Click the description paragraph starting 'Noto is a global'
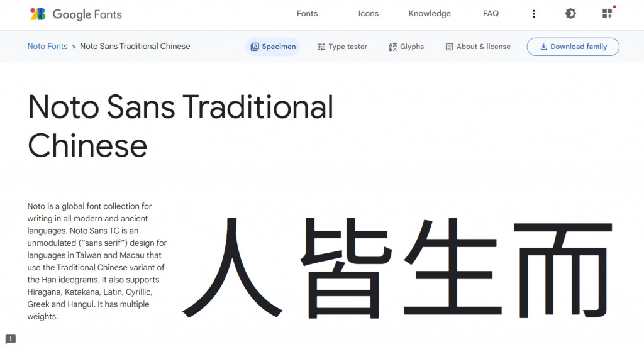 [x=97, y=261]
